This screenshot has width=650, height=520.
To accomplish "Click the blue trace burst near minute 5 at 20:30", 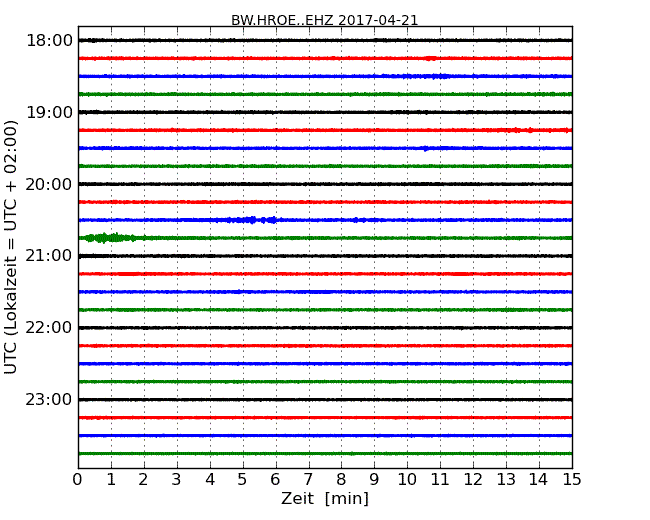I will 252,220.
